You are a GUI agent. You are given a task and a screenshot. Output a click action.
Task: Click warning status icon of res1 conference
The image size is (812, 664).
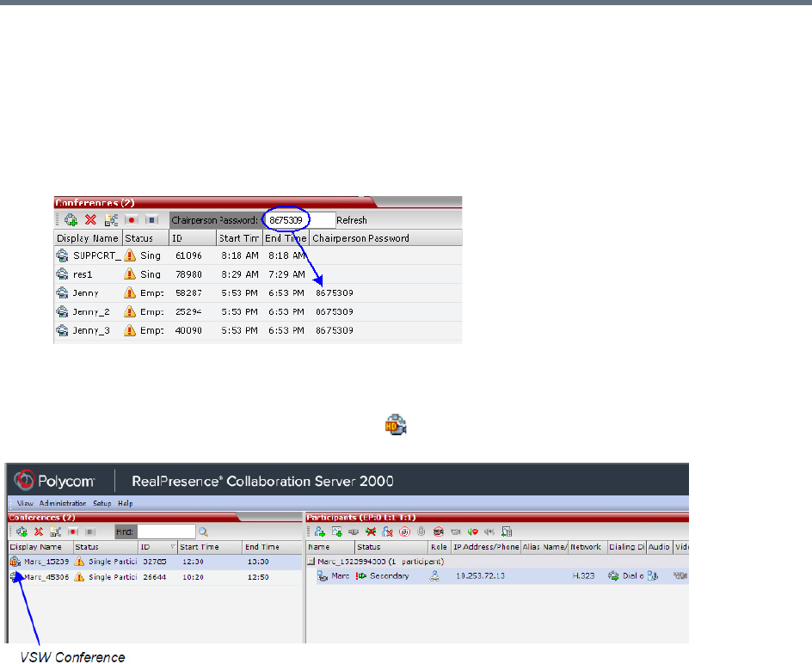[130, 274]
